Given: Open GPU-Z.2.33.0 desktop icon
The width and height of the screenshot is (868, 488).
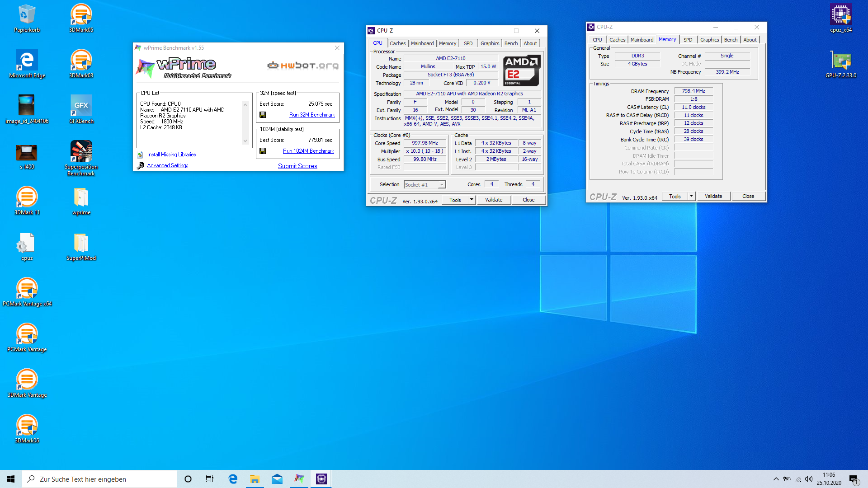Looking at the screenshot, I should 841,64.
